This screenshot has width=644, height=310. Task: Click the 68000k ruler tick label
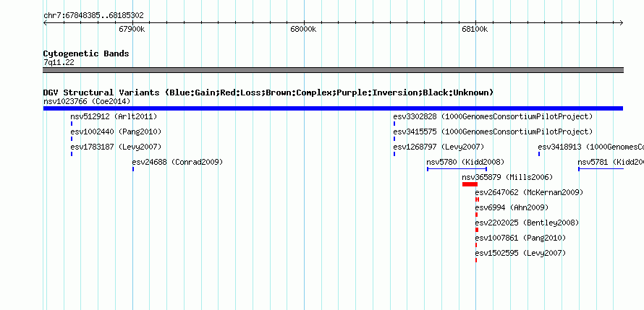[x=303, y=29]
